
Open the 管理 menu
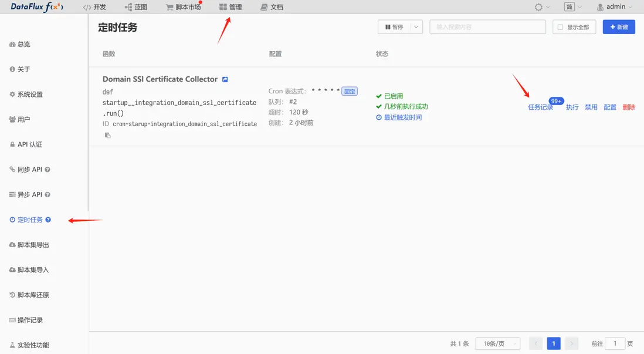tap(231, 7)
